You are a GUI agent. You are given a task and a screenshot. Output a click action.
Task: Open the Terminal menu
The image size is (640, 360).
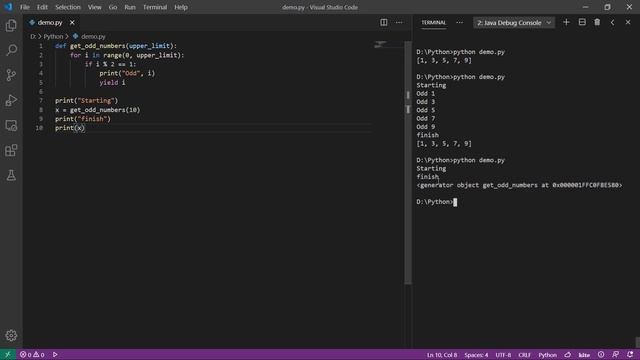coord(155,7)
